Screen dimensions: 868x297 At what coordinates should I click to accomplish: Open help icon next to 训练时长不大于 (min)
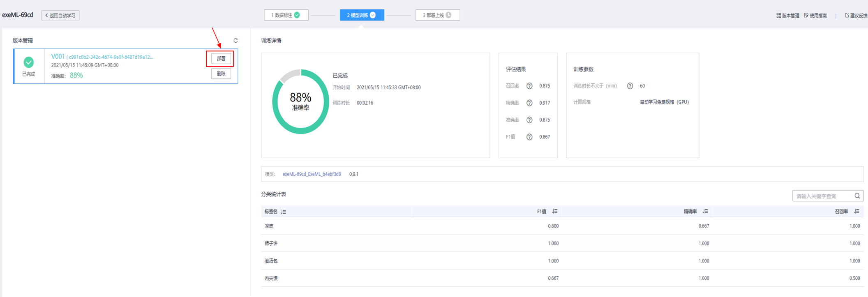coord(630,86)
